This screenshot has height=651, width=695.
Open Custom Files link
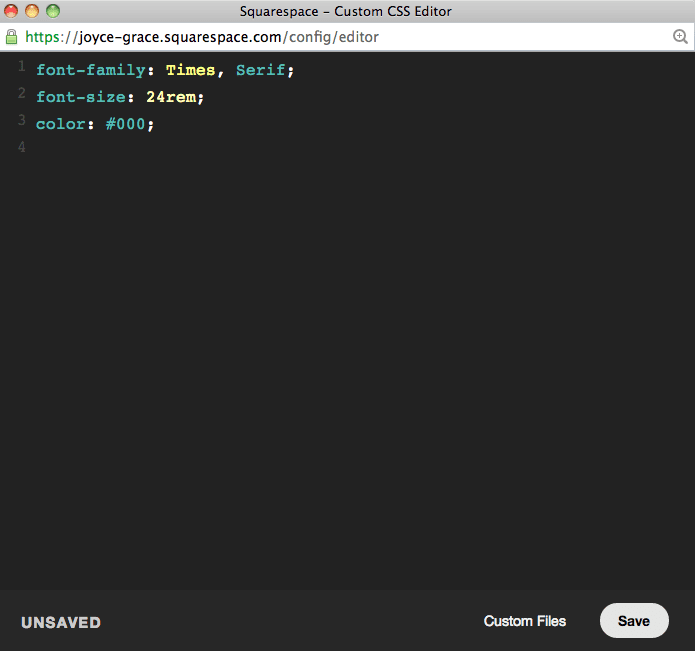tap(525, 621)
